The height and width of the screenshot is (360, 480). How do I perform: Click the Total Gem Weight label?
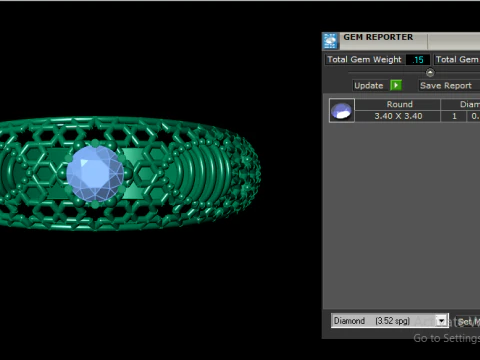click(364, 59)
